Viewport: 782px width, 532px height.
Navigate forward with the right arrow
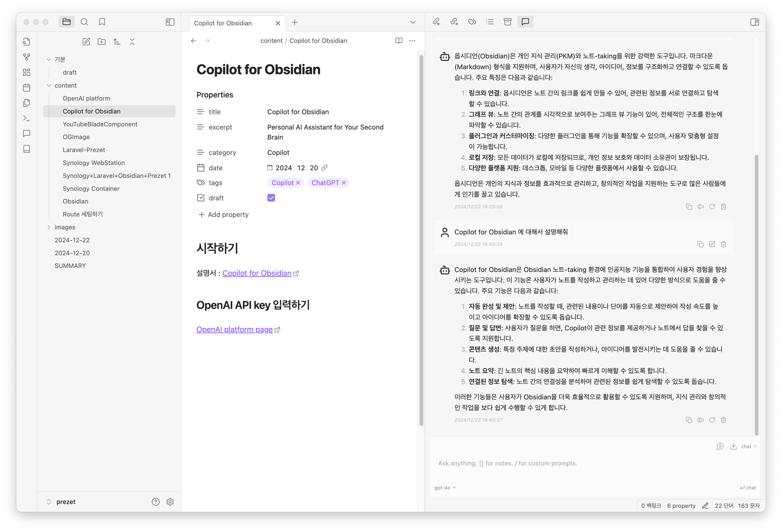[x=207, y=41]
